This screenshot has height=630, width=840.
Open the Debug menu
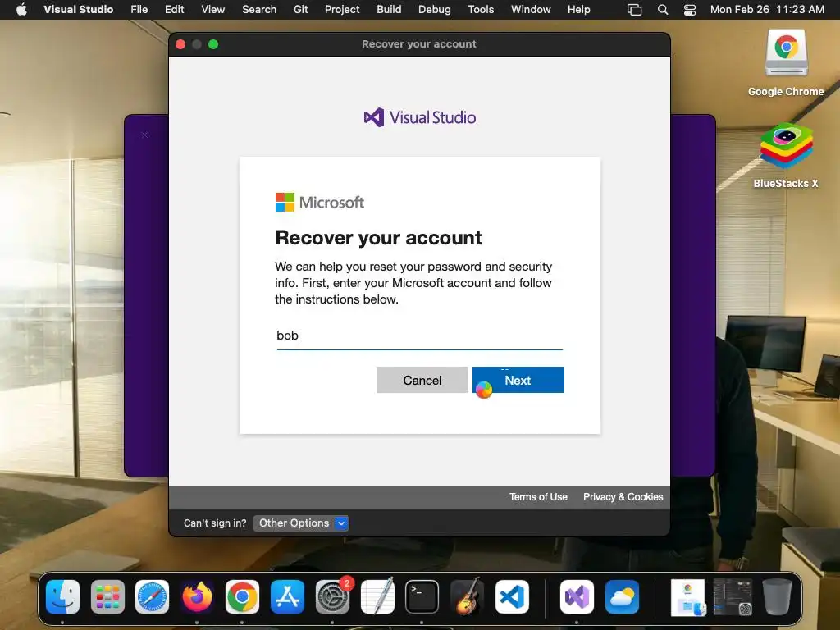pyautogui.click(x=435, y=9)
